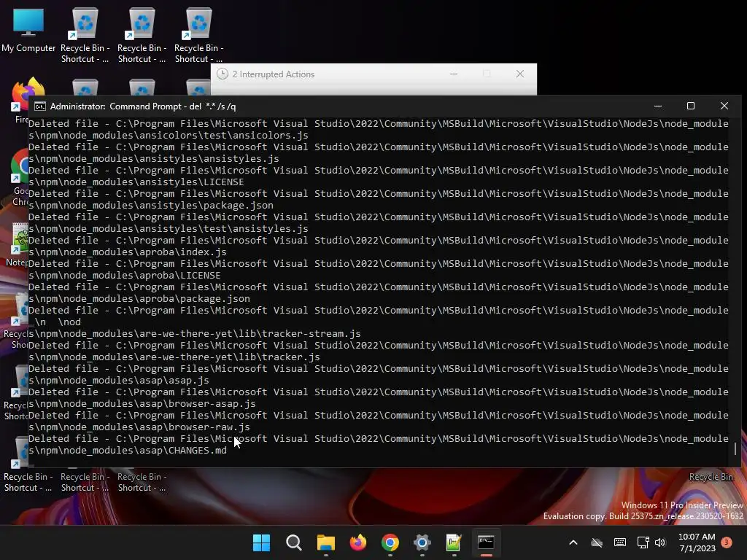747x560 pixels.
Task: Select Recycle Bin icon at desktop bottom right
Action: [x=711, y=477]
